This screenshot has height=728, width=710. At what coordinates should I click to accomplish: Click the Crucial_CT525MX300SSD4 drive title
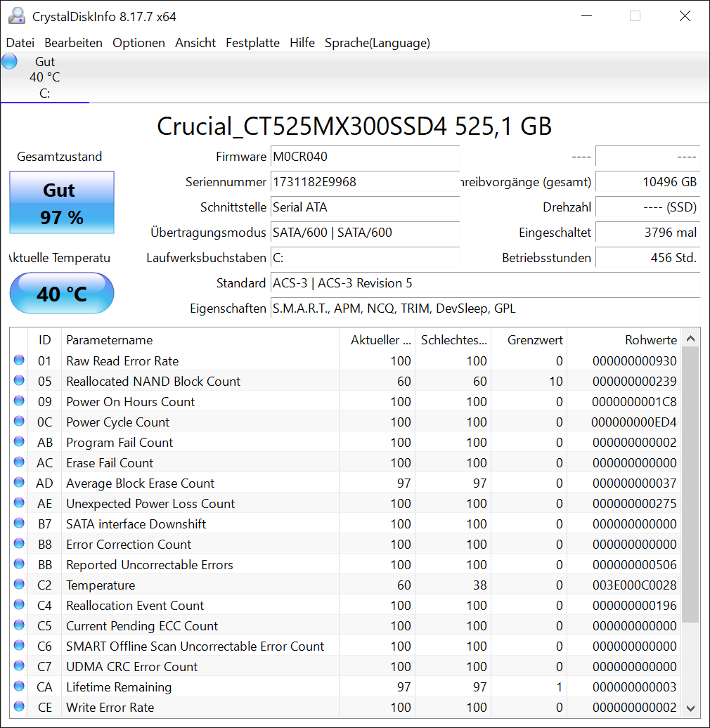[x=354, y=126]
